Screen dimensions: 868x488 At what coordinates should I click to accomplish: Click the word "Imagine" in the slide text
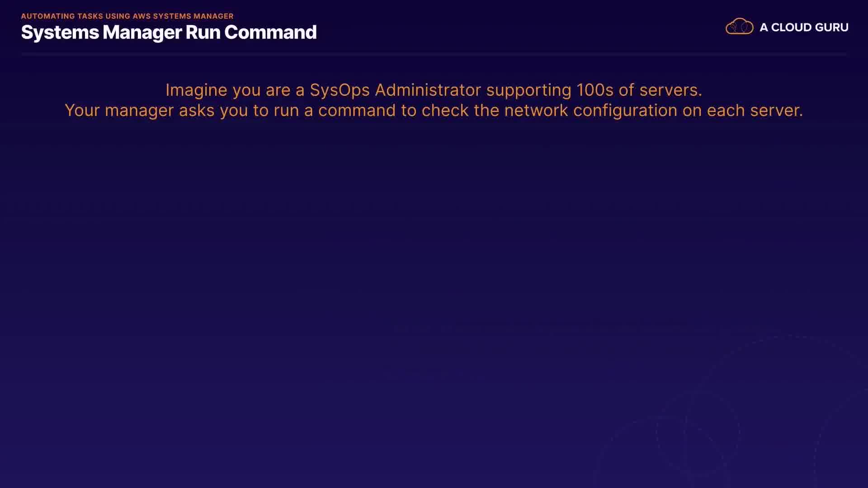196,90
